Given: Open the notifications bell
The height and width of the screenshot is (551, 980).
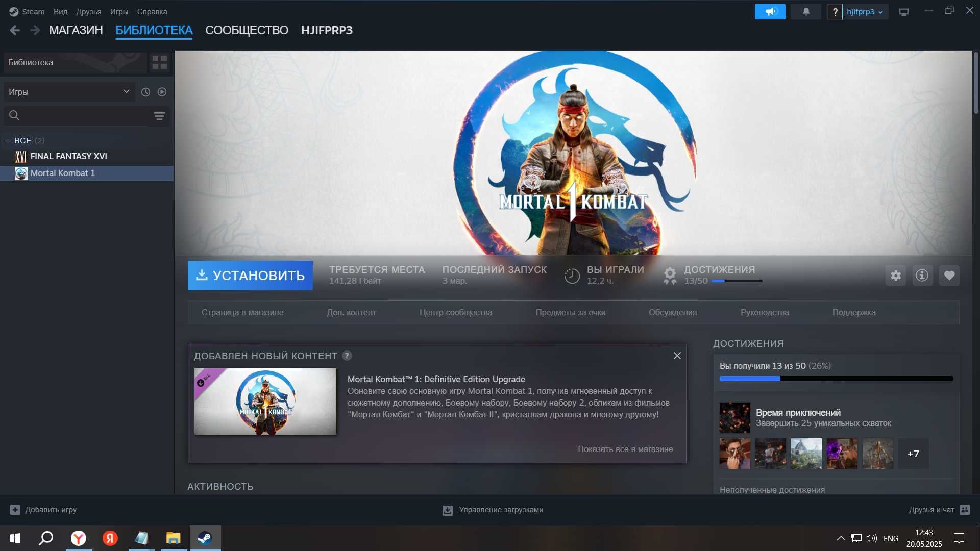Looking at the screenshot, I should click(x=806, y=11).
